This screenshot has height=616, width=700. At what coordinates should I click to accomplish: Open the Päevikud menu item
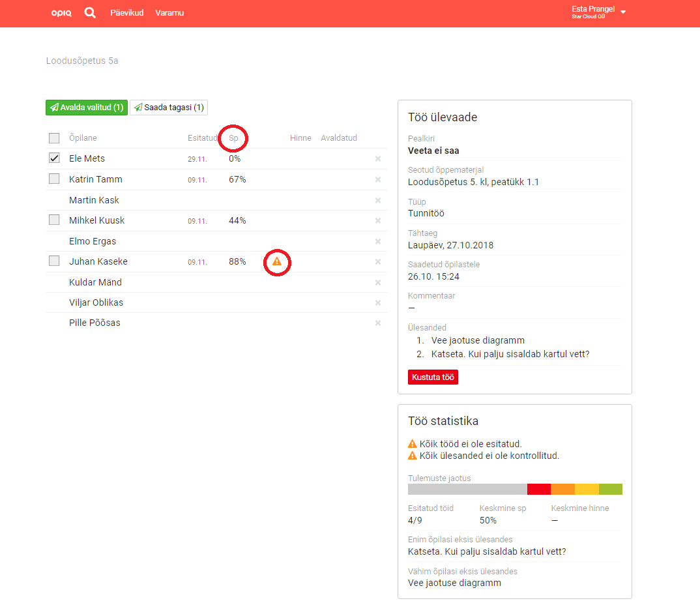pyautogui.click(x=126, y=13)
